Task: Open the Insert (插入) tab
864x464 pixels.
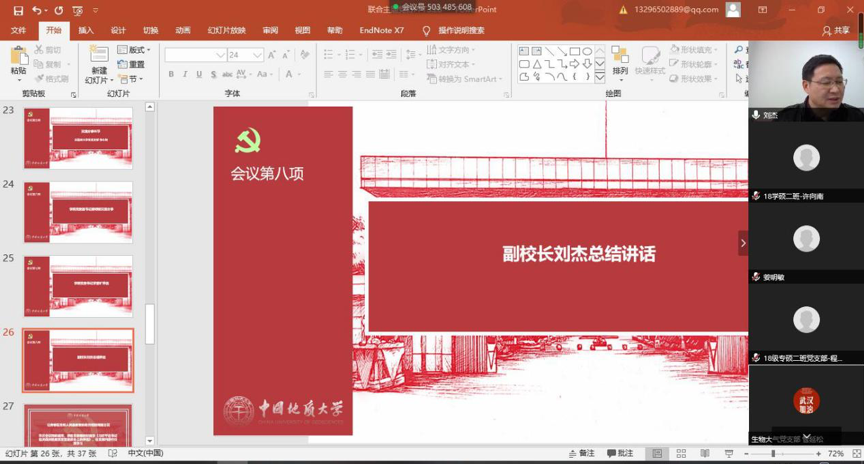Action: (86, 31)
